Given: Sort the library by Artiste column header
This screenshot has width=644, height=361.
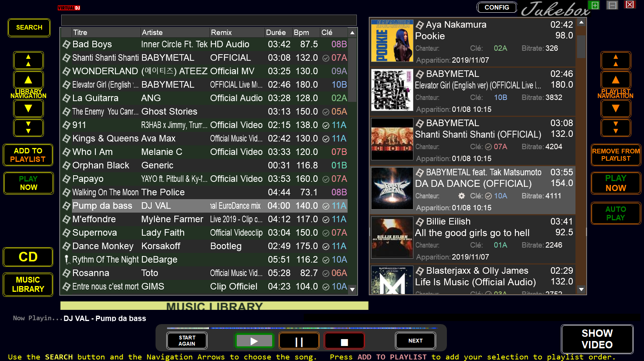Looking at the screenshot, I should point(152,33).
